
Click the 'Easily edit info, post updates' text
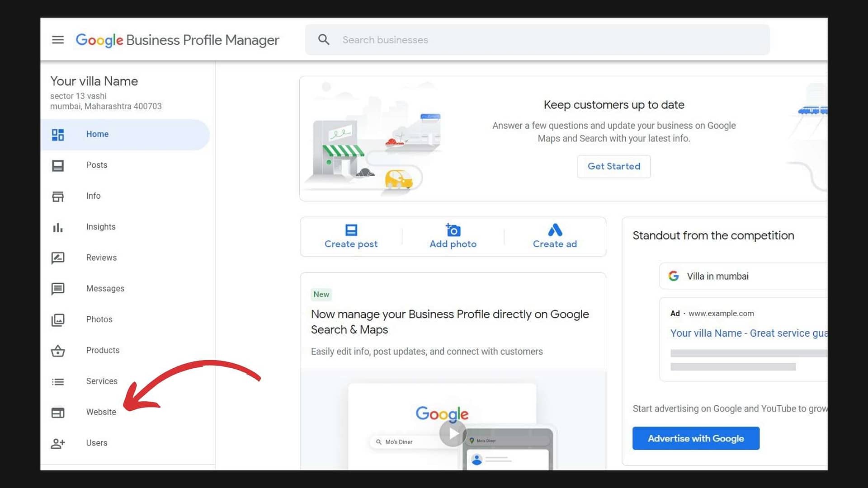coord(427,352)
